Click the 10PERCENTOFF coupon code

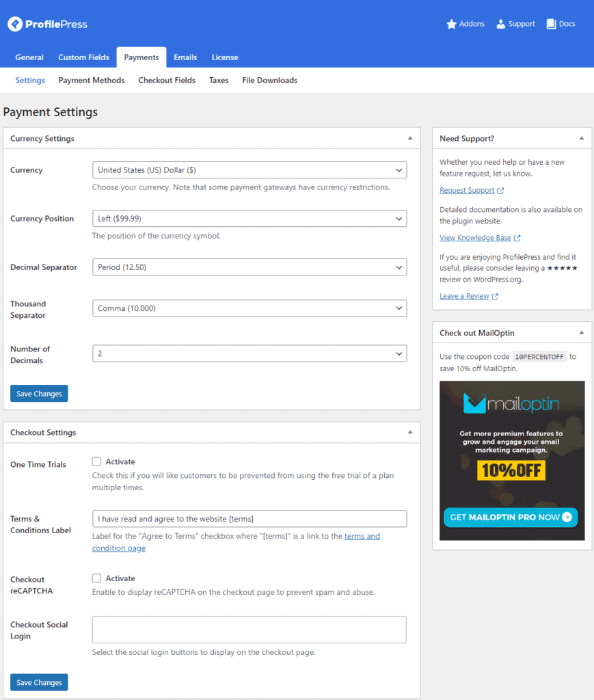pos(539,357)
